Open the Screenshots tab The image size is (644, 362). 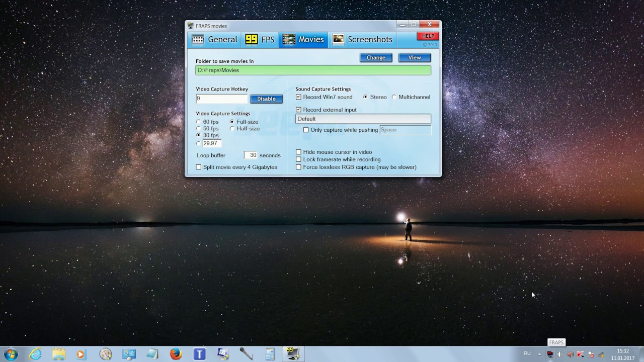tap(362, 40)
